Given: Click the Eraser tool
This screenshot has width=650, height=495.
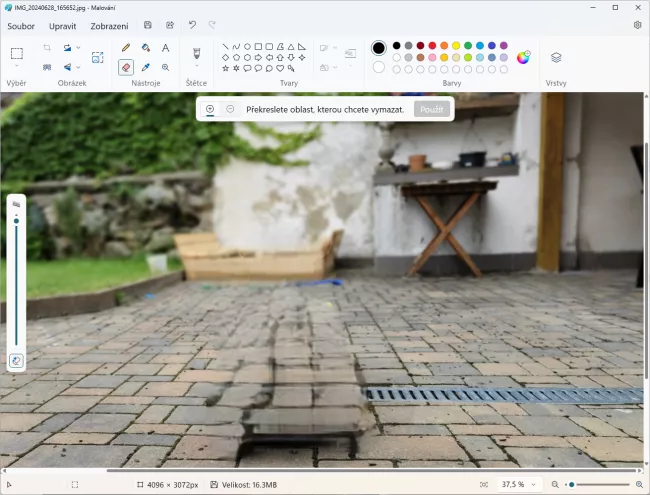Looking at the screenshot, I should [126, 67].
